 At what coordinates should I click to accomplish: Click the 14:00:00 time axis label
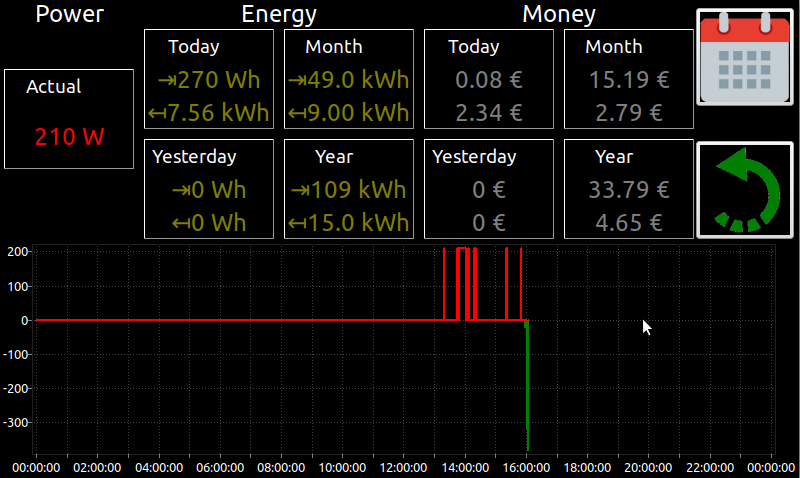tap(465, 468)
